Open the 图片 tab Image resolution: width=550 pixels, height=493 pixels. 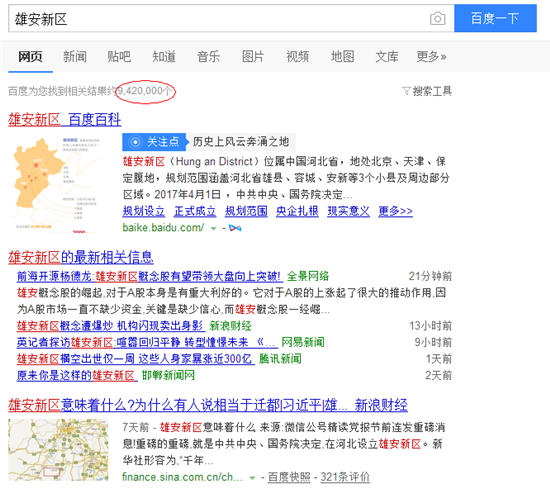pyautogui.click(x=253, y=56)
